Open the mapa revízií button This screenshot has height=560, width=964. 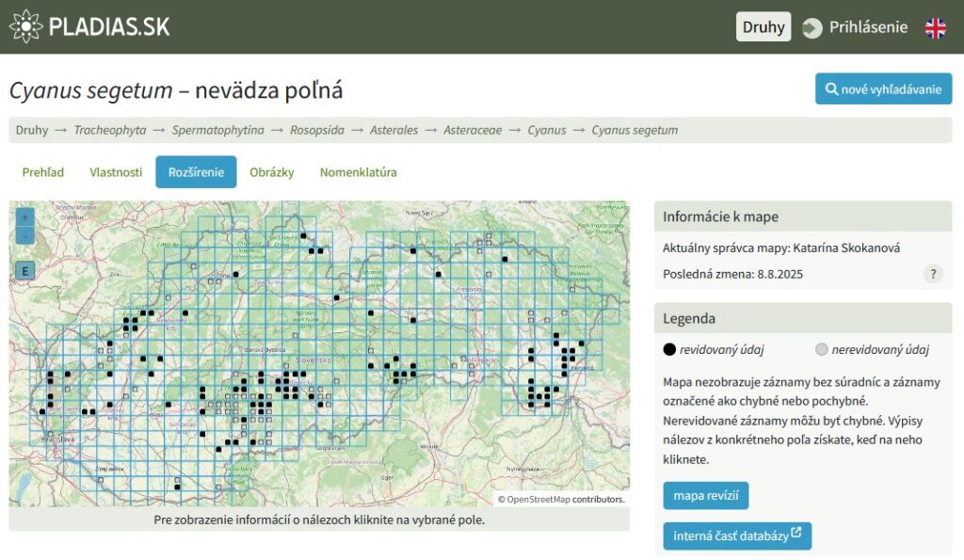point(705,495)
